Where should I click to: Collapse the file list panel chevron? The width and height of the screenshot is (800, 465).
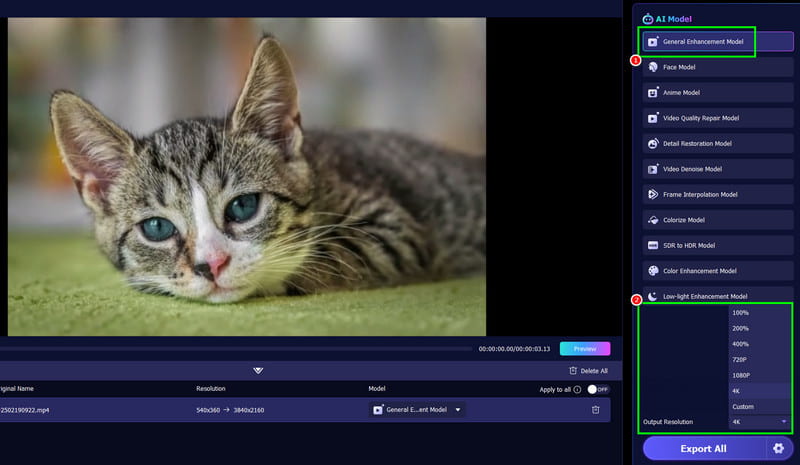tap(258, 371)
